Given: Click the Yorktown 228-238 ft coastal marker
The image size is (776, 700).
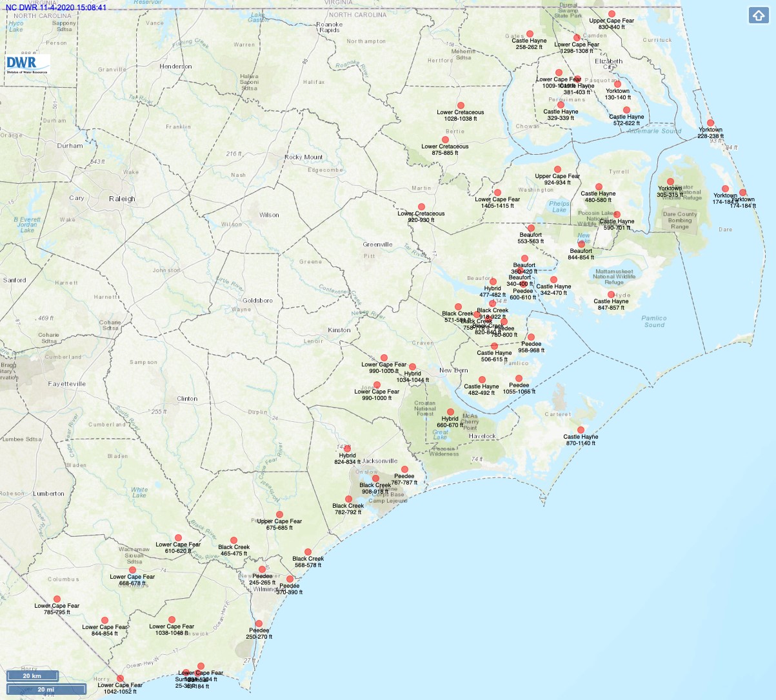Looking at the screenshot, I should (712, 122).
